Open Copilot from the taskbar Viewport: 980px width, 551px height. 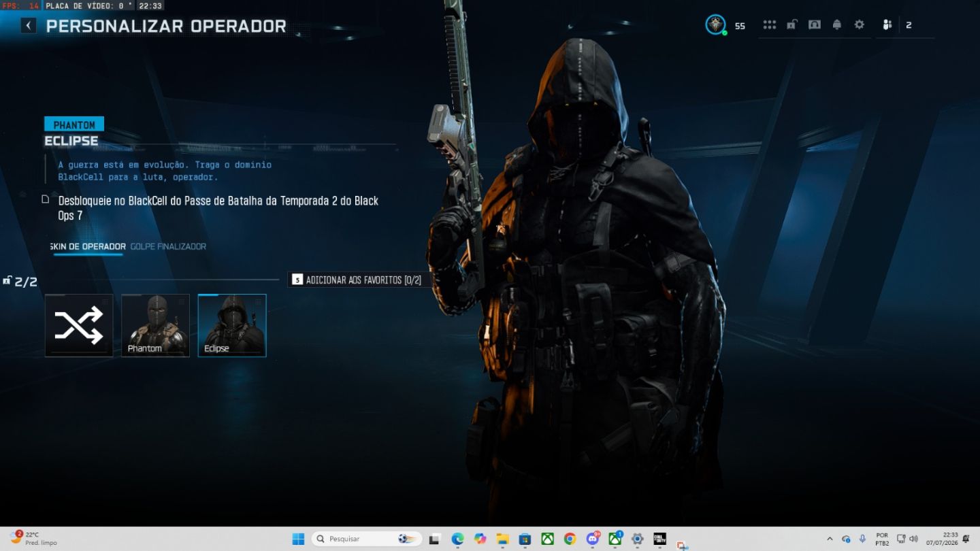tap(480, 539)
